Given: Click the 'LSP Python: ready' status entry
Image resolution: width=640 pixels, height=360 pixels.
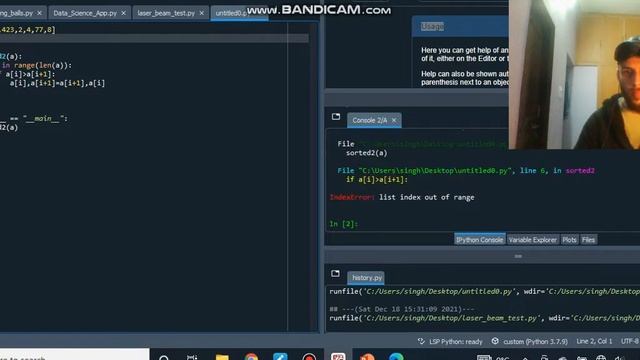Looking at the screenshot, I should point(456,341).
